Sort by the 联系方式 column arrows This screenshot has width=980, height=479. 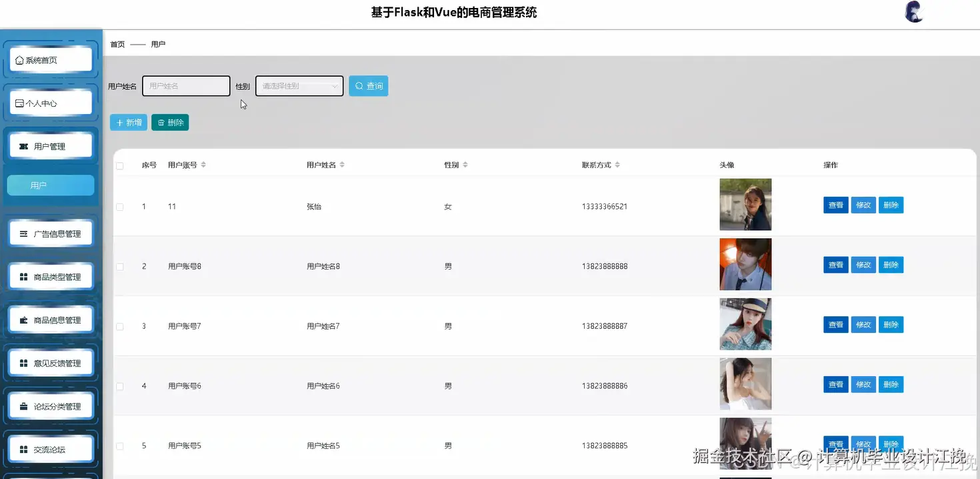[617, 165]
